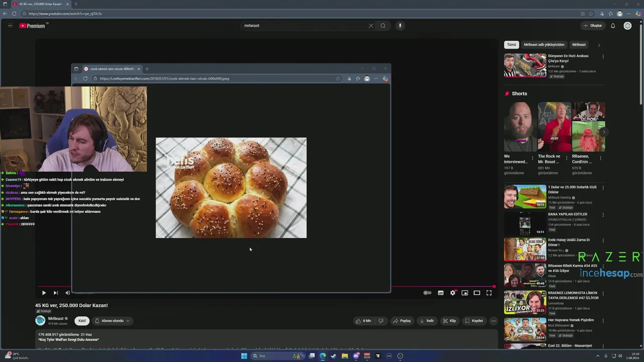Add new tab in image browser window
Viewport: 644px width, 362px height.
click(147, 69)
